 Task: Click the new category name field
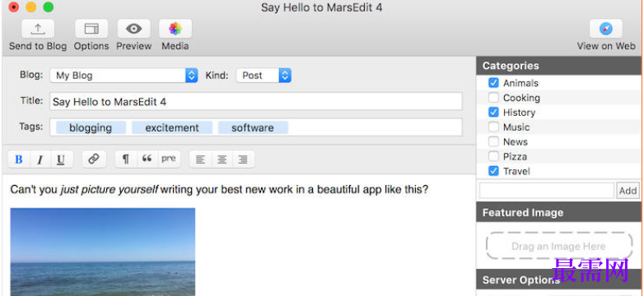click(547, 191)
